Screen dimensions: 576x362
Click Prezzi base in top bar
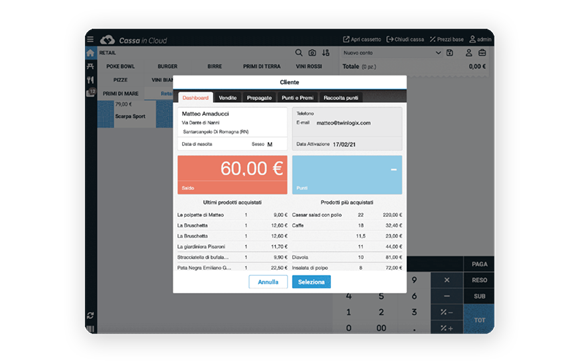447,39
